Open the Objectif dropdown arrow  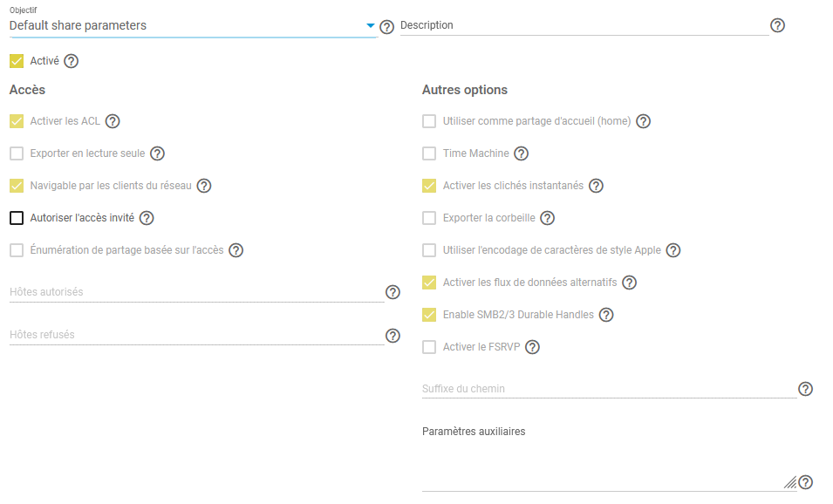(x=370, y=26)
